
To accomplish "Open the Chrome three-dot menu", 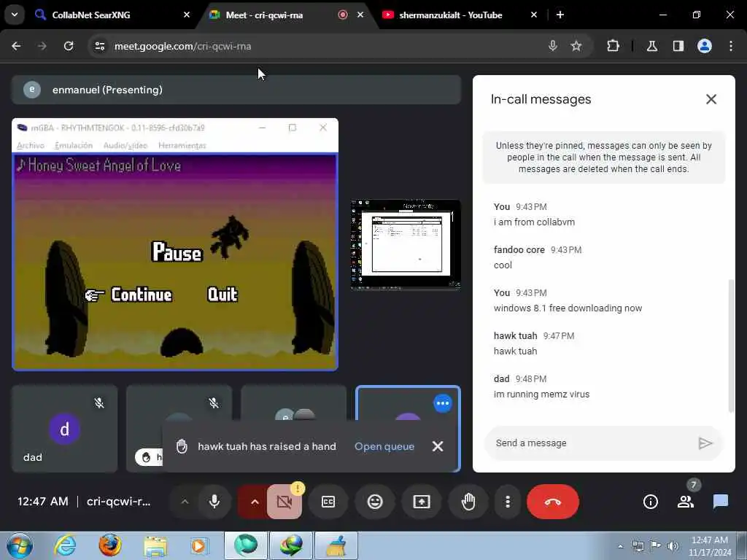I will (x=731, y=46).
